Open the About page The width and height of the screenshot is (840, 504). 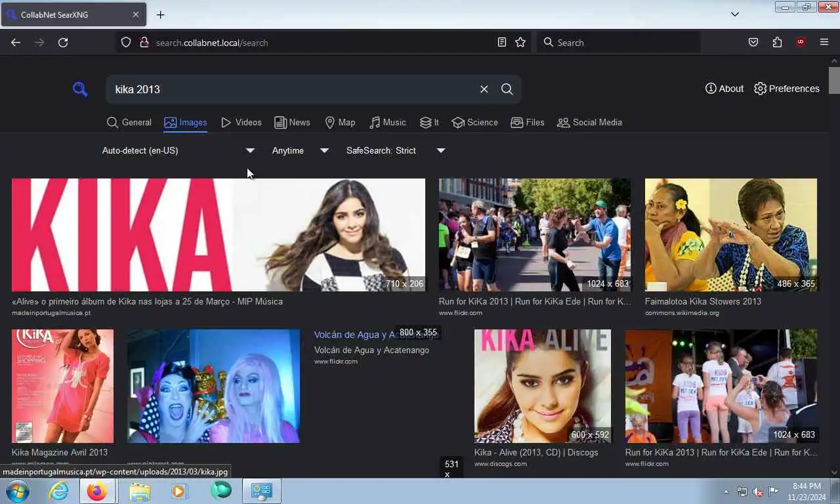point(724,89)
